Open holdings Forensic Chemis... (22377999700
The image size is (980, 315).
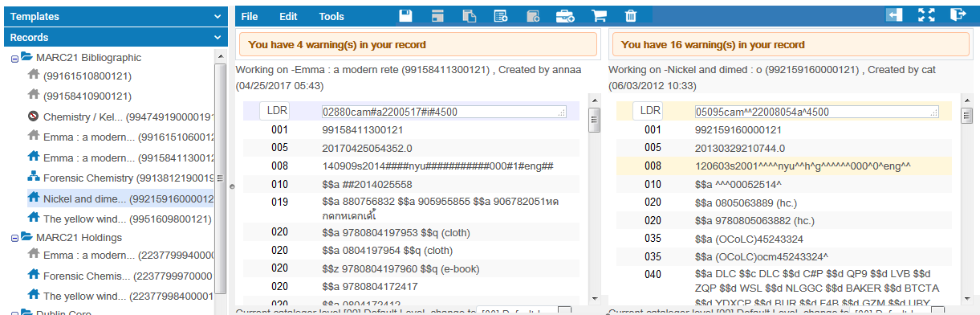click(x=128, y=275)
